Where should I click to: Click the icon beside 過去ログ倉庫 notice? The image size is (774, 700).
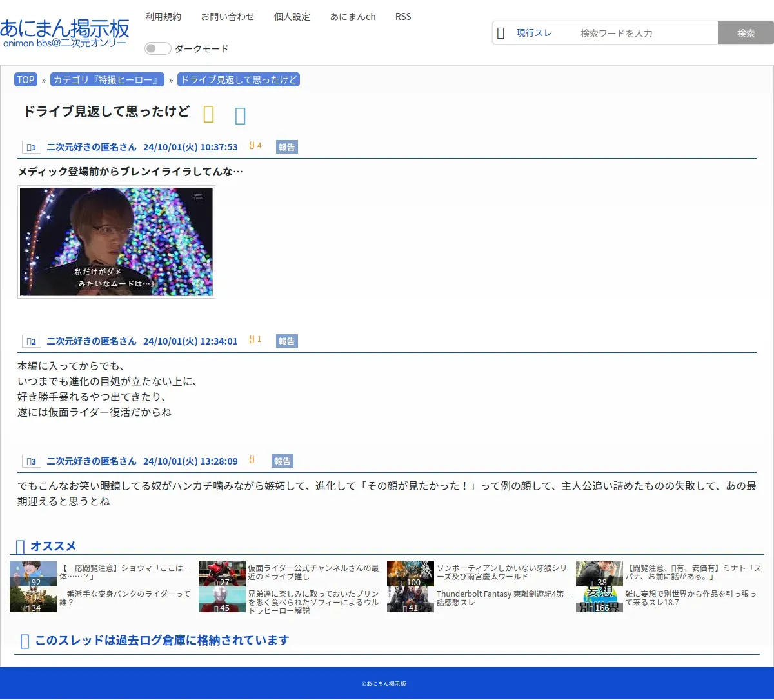point(25,641)
